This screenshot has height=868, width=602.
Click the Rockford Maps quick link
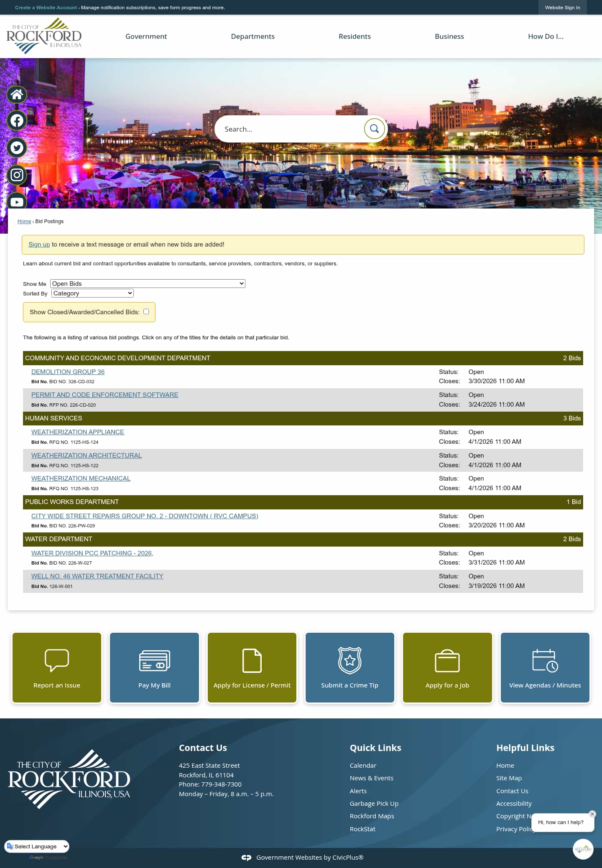click(x=372, y=816)
